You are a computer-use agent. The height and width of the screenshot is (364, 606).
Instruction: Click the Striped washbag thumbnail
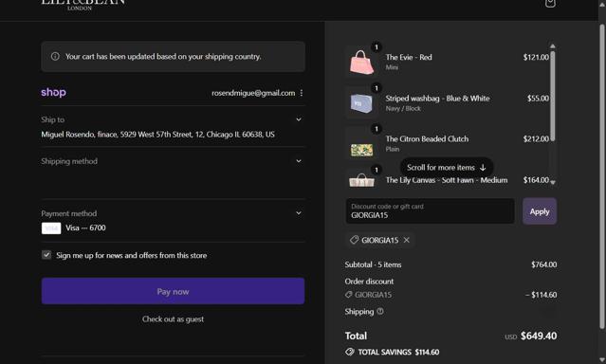361,102
